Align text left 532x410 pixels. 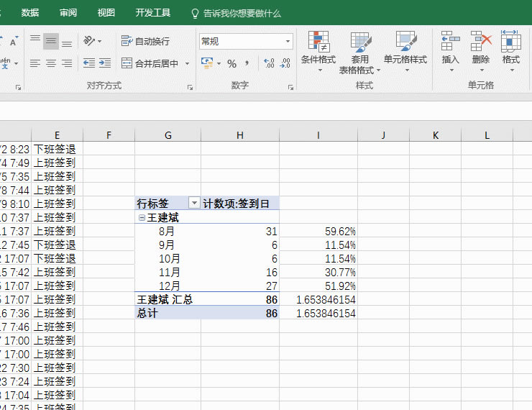click(x=35, y=63)
